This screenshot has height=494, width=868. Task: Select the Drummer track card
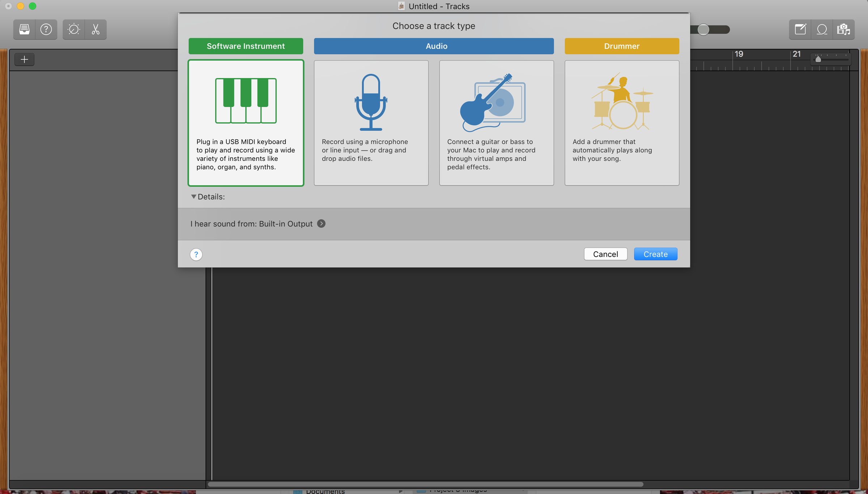pos(622,123)
